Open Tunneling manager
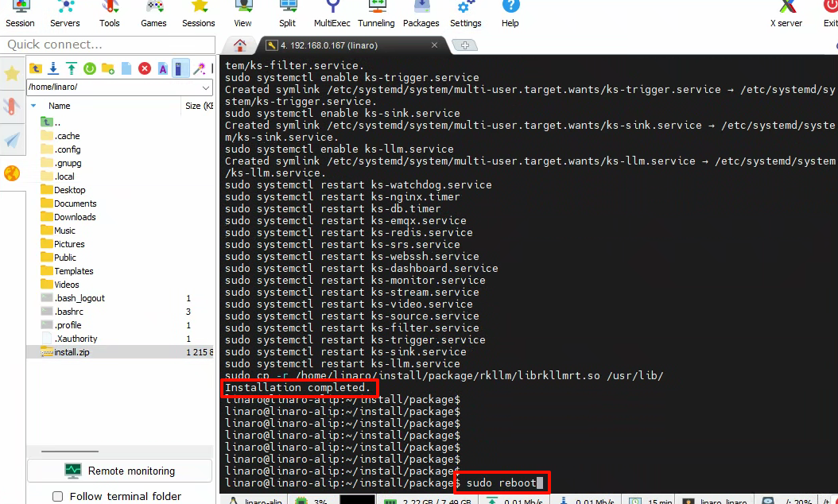The height and width of the screenshot is (504, 838). (376, 14)
